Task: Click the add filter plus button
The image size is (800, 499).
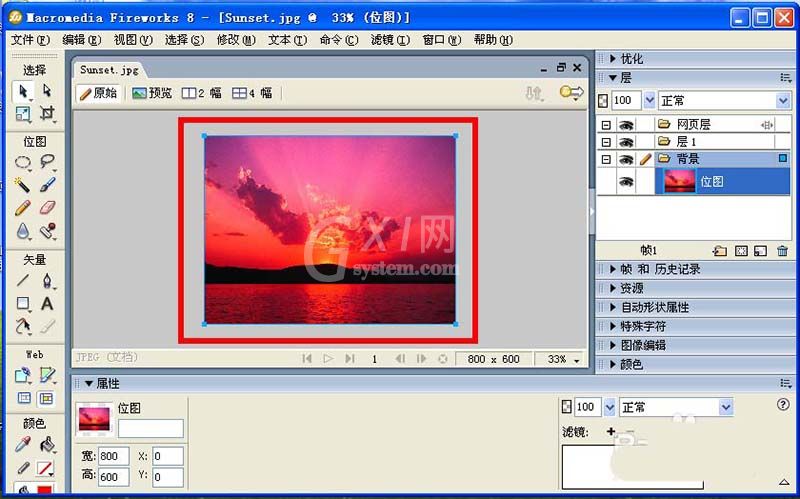Action: point(611,432)
